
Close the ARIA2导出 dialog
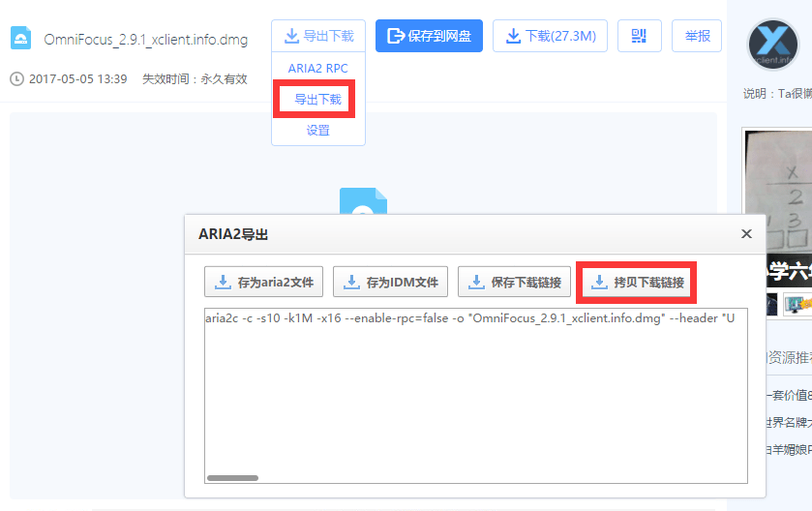[x=746, y=234]
